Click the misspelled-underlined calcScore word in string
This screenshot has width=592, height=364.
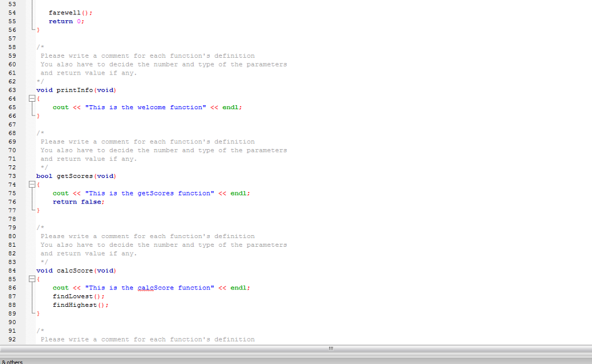click(156, 288)
